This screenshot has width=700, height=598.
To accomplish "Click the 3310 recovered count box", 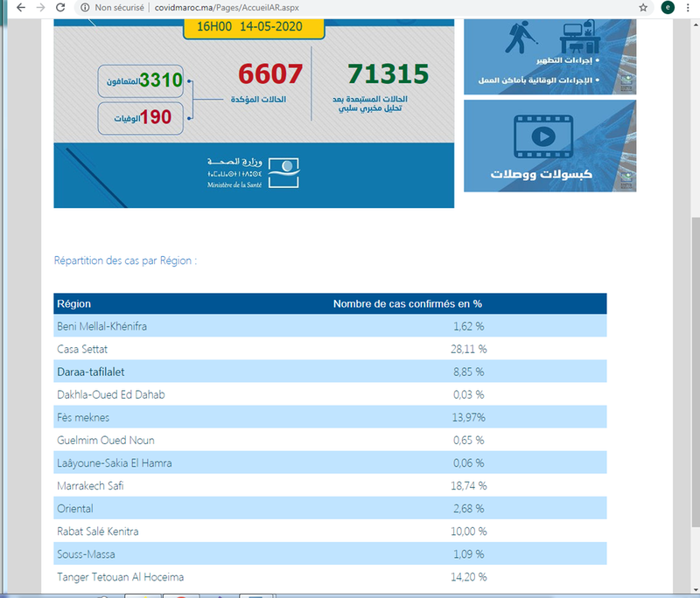I will [143, 81].
